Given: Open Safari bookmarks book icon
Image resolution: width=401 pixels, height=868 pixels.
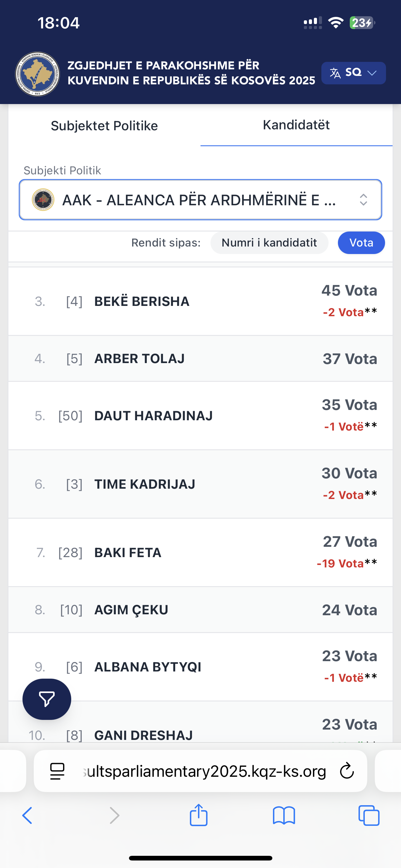Looking at the screenshot, I should tap(284, 816).
